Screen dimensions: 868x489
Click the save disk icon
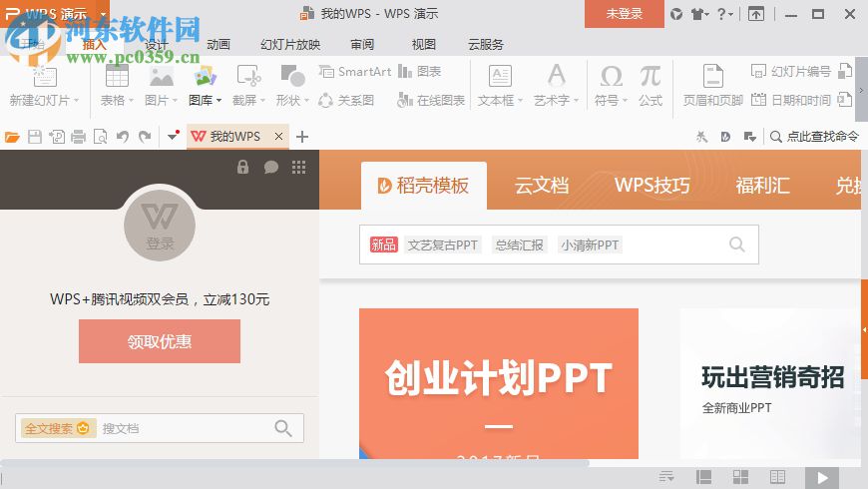34,137
